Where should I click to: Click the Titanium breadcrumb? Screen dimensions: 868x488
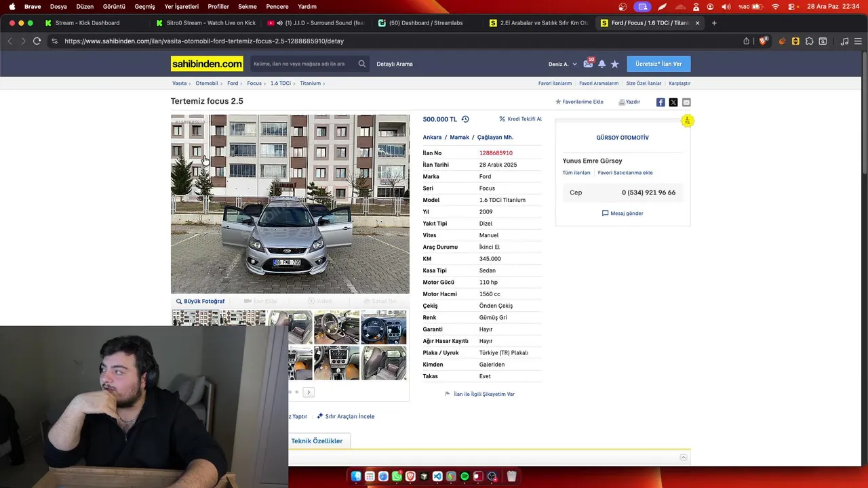pos(310,83)
